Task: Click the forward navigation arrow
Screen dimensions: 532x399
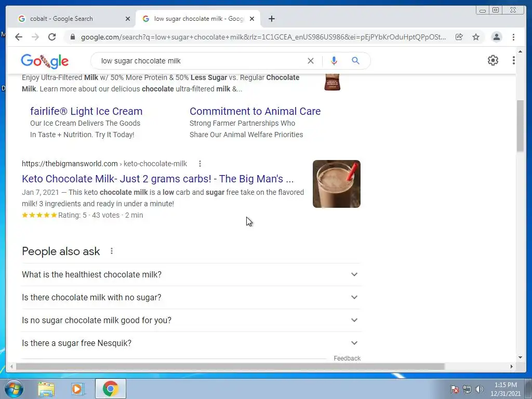Action: click(35, 37)
